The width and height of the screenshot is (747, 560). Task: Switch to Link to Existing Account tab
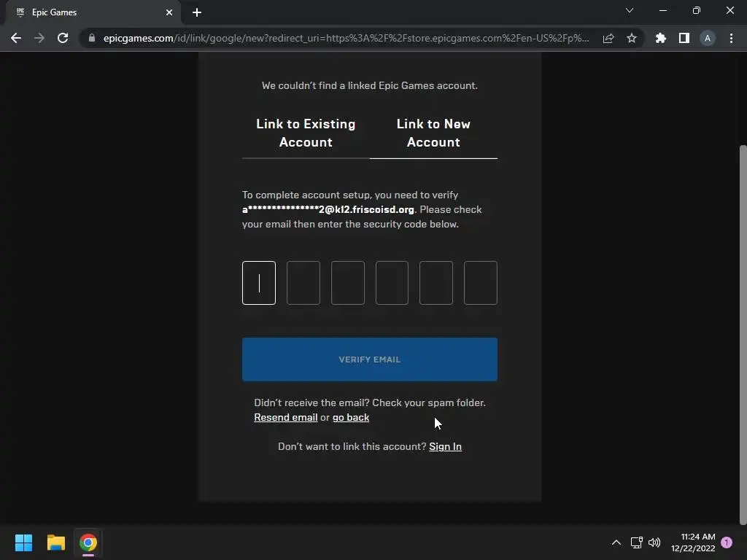[x=306, y=133]
